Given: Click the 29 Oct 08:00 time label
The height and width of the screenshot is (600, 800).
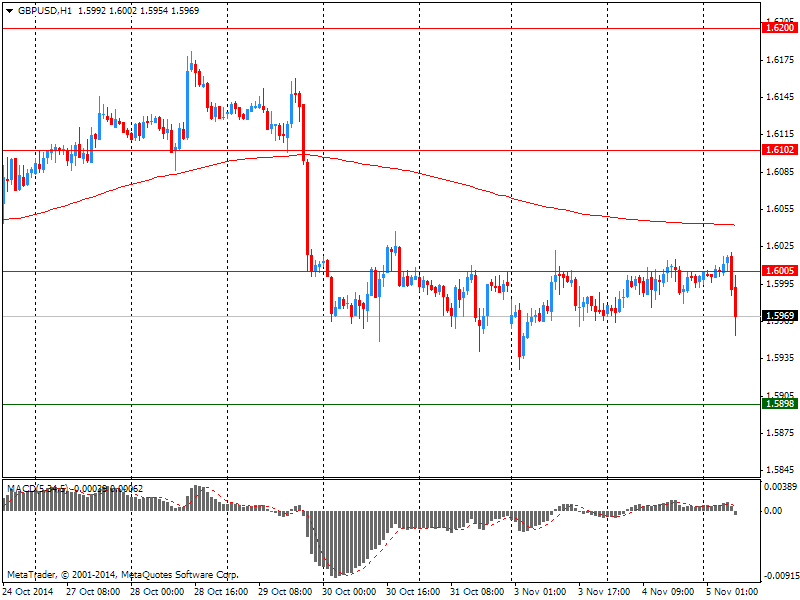Looking at the screenshot, I should point(285,591).
